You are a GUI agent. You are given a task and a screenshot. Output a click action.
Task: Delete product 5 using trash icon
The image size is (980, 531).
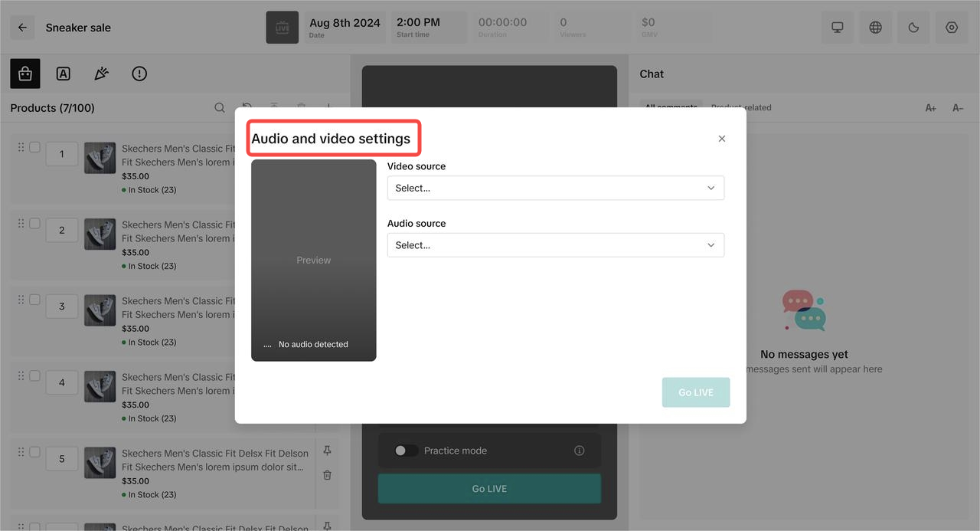point(327,475)
